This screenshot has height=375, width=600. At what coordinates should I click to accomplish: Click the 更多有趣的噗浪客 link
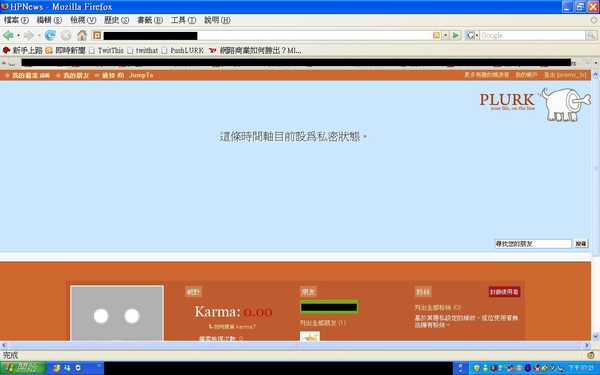pyautogui.click(x=486, y=75)
